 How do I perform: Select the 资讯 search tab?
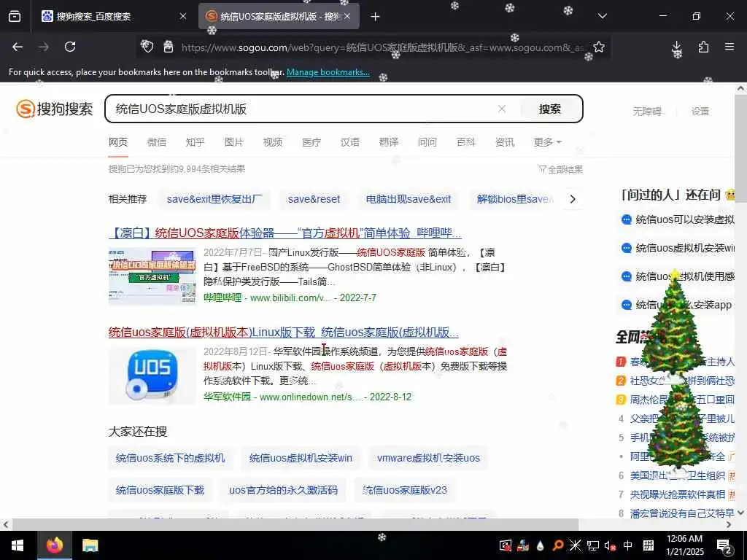click(505, 142)
